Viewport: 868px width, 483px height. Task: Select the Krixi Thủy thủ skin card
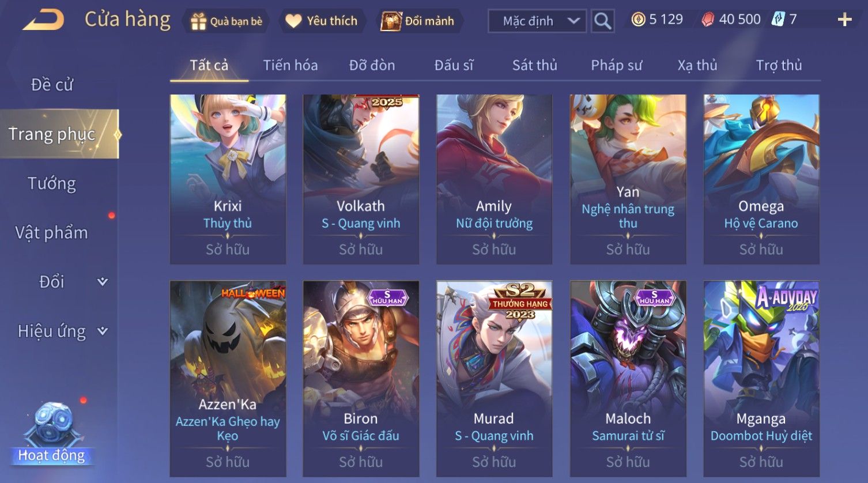228,179
